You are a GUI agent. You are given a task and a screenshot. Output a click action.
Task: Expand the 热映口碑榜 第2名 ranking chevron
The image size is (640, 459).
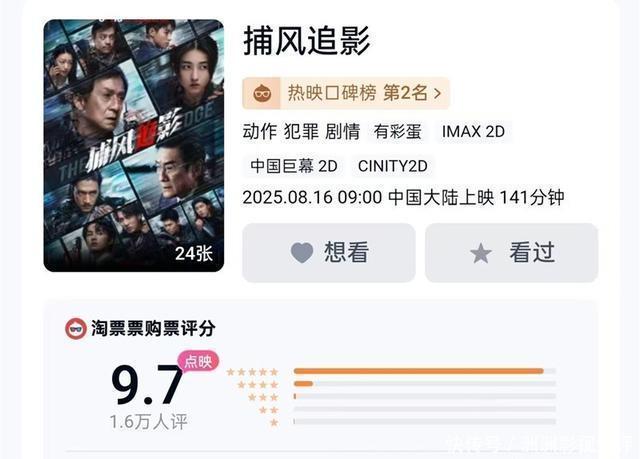(437, 94)
